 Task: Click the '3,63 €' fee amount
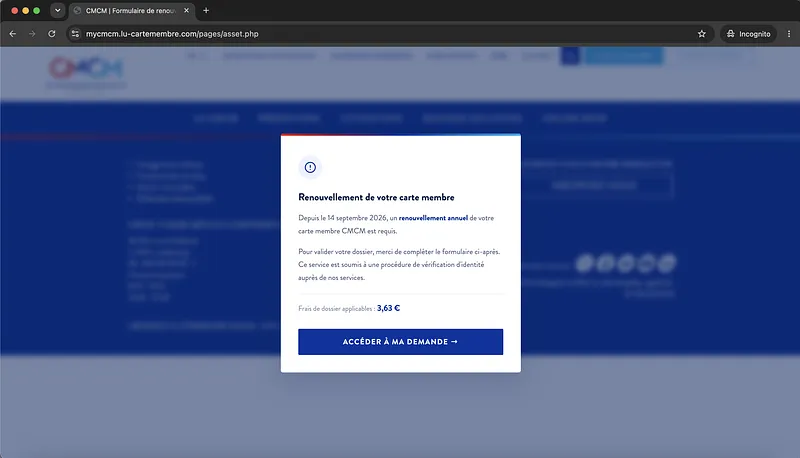tap(388, 308)
